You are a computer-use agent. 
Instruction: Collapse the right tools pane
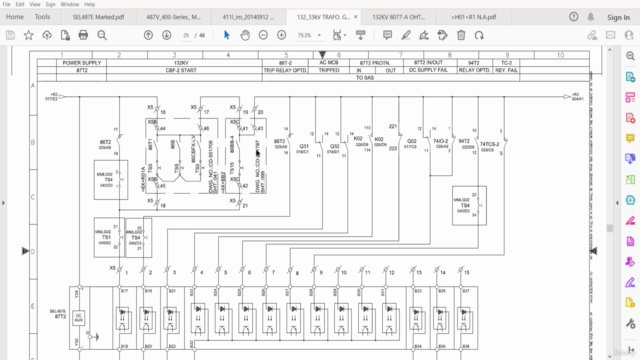click(x=617, y=202)
